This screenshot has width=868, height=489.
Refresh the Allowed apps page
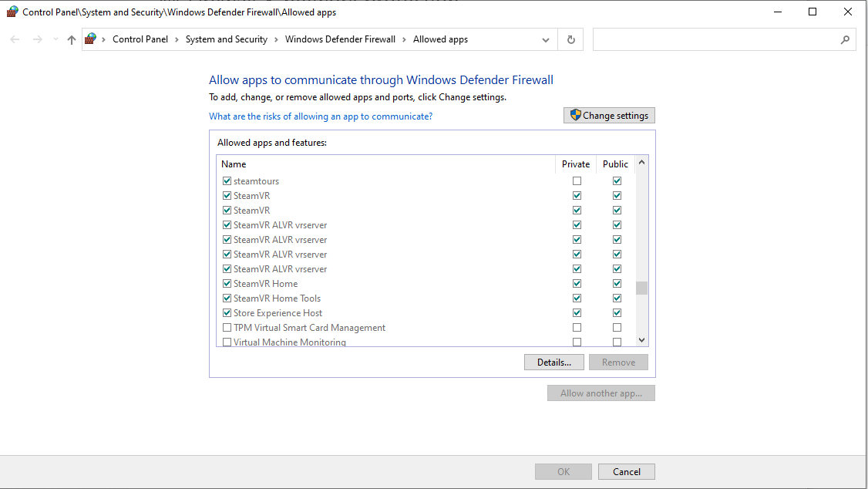tap(570, 40)
